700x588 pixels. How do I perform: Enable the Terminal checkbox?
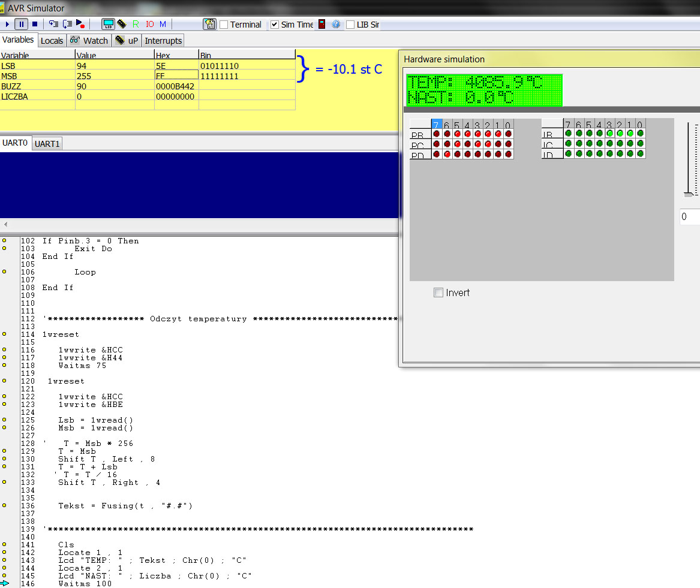pos(224,25)
